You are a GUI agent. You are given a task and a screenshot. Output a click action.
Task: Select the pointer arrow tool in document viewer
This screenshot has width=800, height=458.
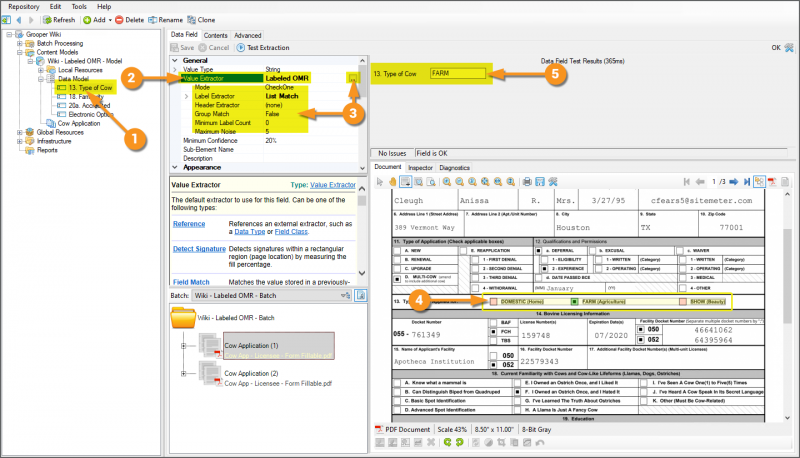pos(380,182)
